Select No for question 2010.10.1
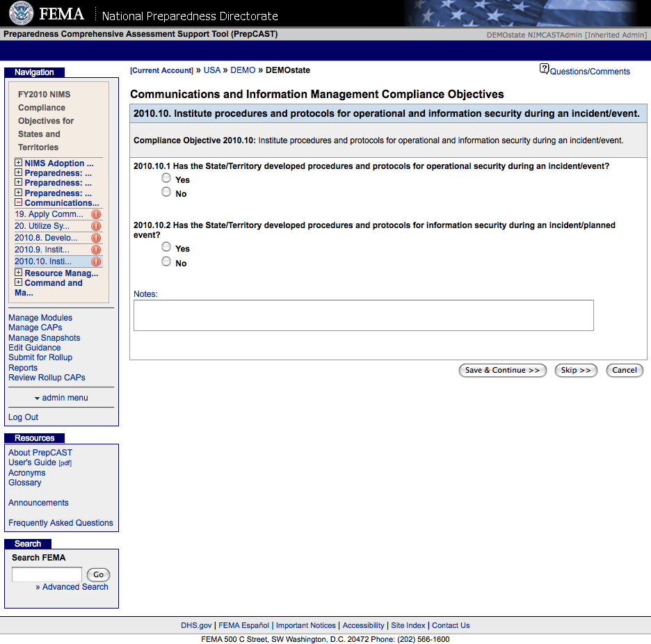This screenshot has width=651, height=644. pyautogui.click(x=166, y=192)
